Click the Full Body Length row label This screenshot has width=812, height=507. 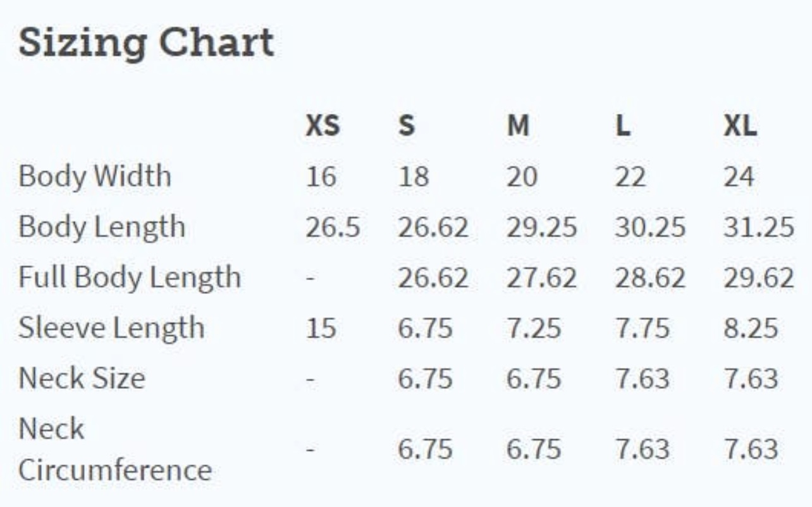(130, 278)
